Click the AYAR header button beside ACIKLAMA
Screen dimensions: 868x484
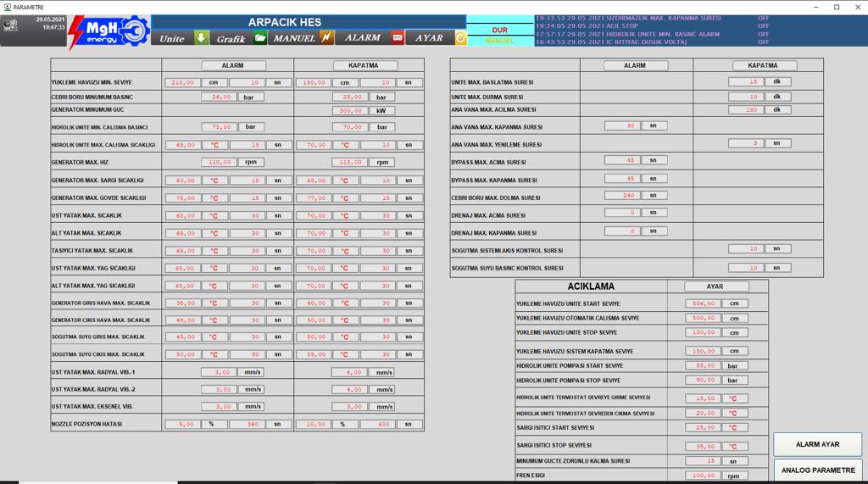(715, 287)
